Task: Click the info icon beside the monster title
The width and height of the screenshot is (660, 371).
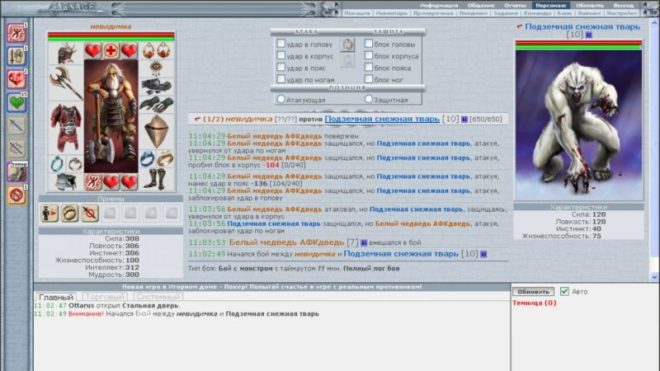Action: click(x=588, y=35)
